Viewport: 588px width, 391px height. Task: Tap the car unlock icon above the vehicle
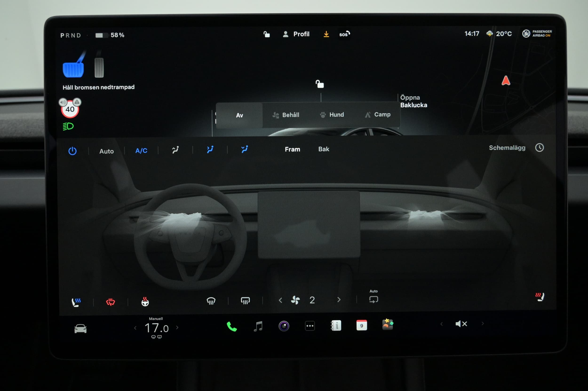[320, 84]
